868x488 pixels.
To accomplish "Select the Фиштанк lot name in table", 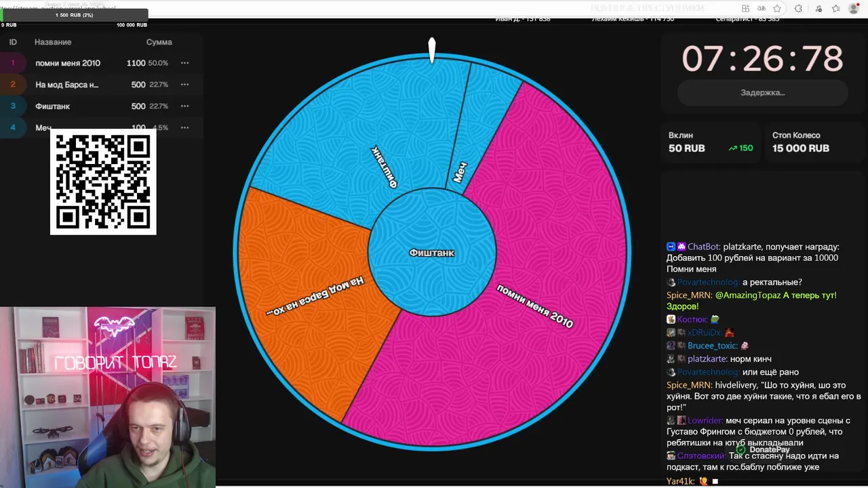I will coord(53,106).
